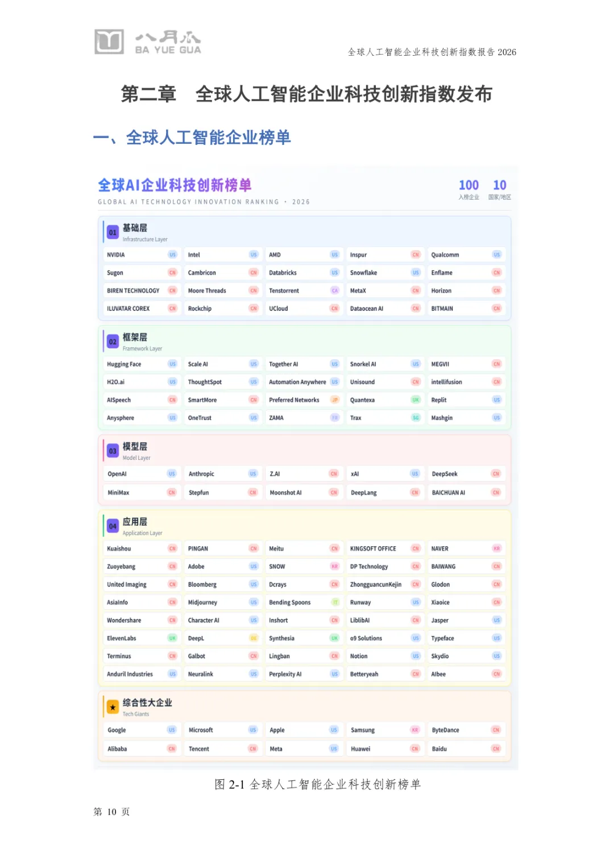Click the 'Cambricon' cell

(222, 273)
